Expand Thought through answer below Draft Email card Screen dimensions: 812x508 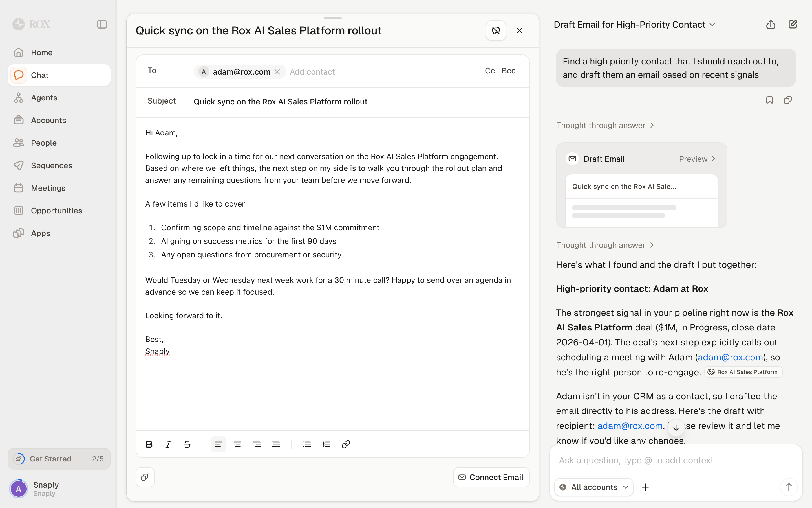(605, 245)
